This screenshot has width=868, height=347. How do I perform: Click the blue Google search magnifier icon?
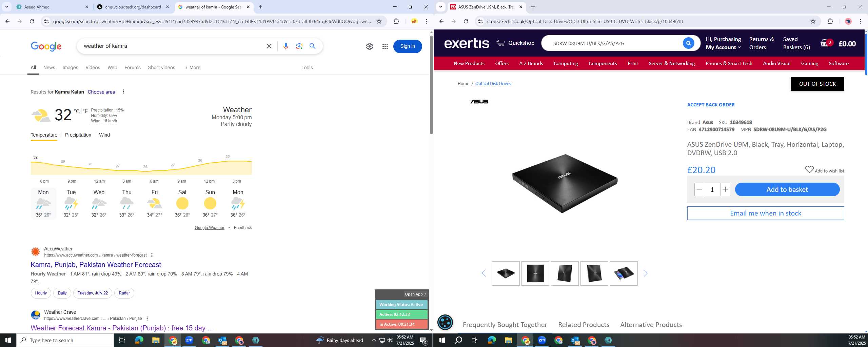(x=312, y=46)
